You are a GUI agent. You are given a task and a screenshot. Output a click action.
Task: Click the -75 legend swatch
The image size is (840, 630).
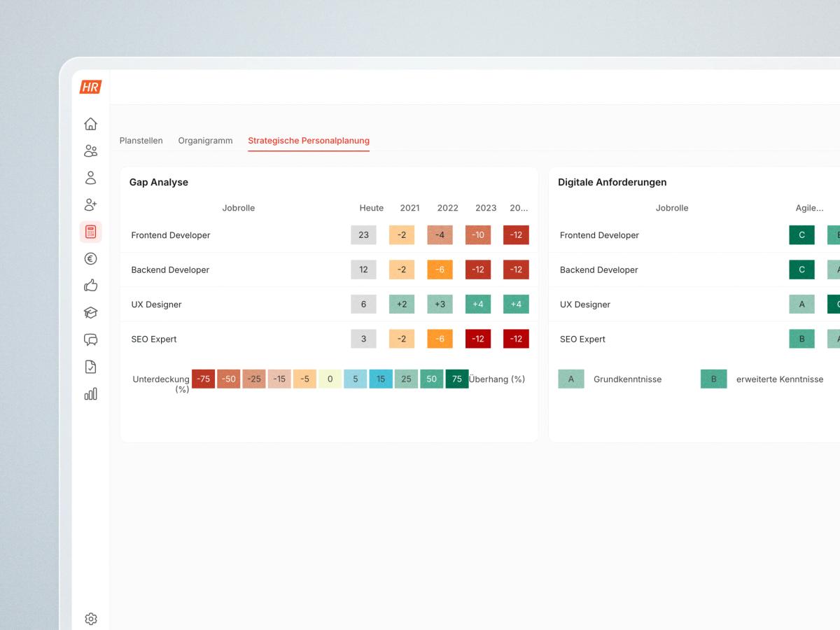(x=203, y=379)
